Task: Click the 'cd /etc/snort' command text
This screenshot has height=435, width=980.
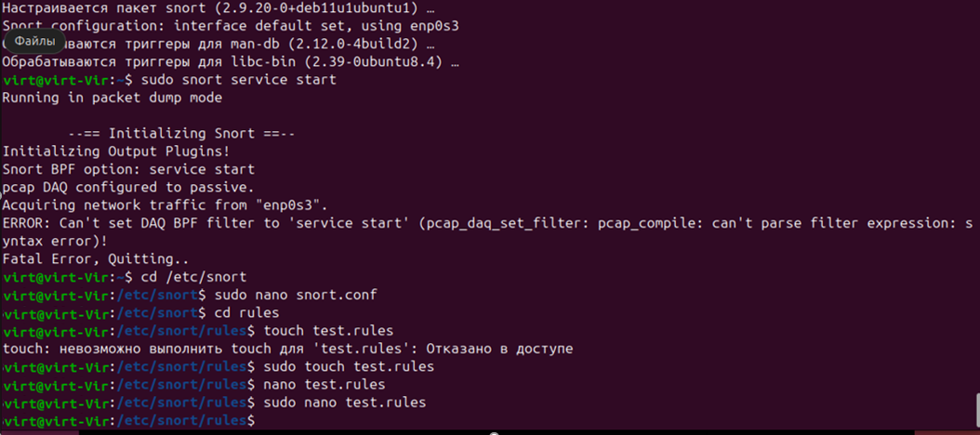Action: 194,276
